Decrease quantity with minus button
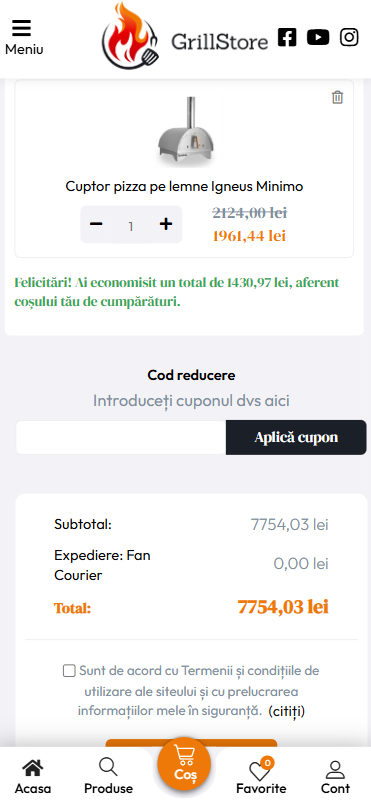This screenshot has height=808, width=371. coord(96,224)
